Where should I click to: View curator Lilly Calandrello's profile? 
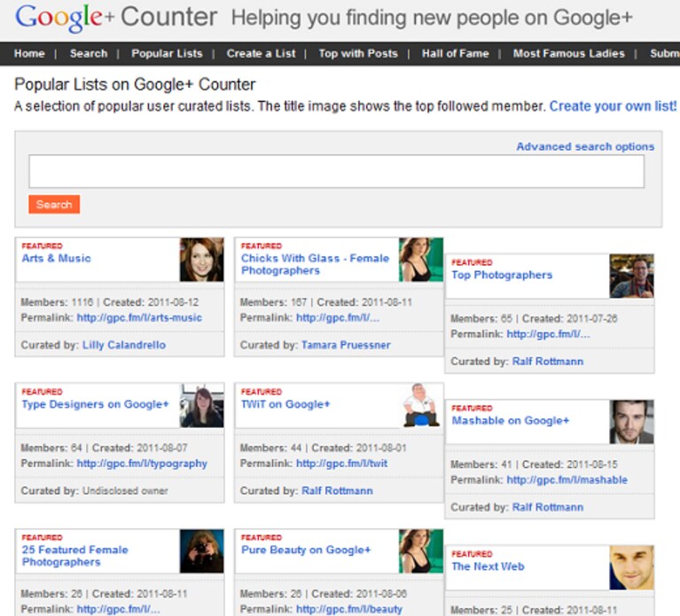(124, 345)
